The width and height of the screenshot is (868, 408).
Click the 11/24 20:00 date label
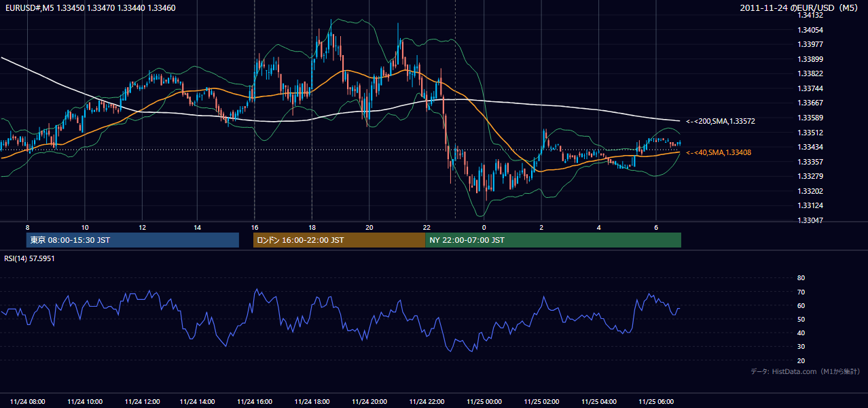tap(369, 402)
